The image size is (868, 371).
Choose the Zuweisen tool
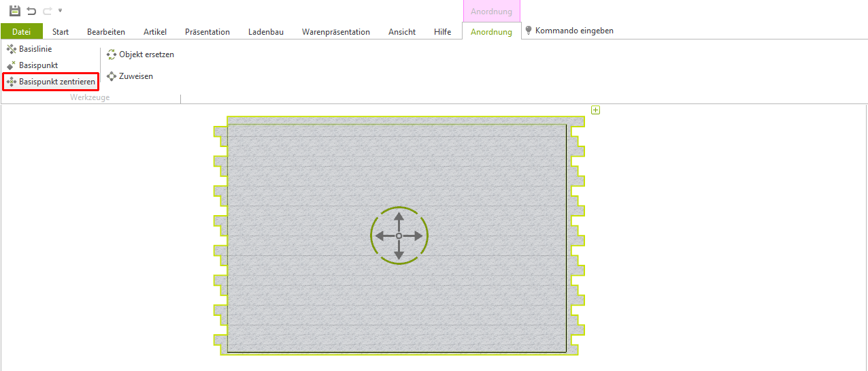coord(130,76)
